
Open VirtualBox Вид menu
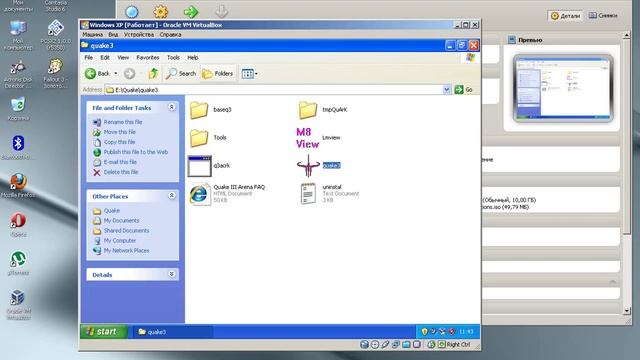113,35
